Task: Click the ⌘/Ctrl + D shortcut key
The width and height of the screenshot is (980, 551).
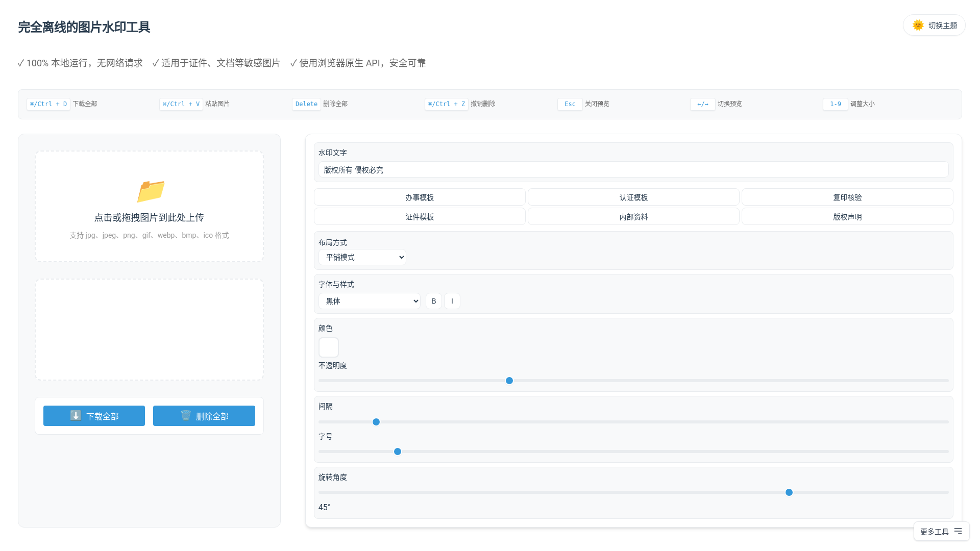Action: (x=48, y=104)
